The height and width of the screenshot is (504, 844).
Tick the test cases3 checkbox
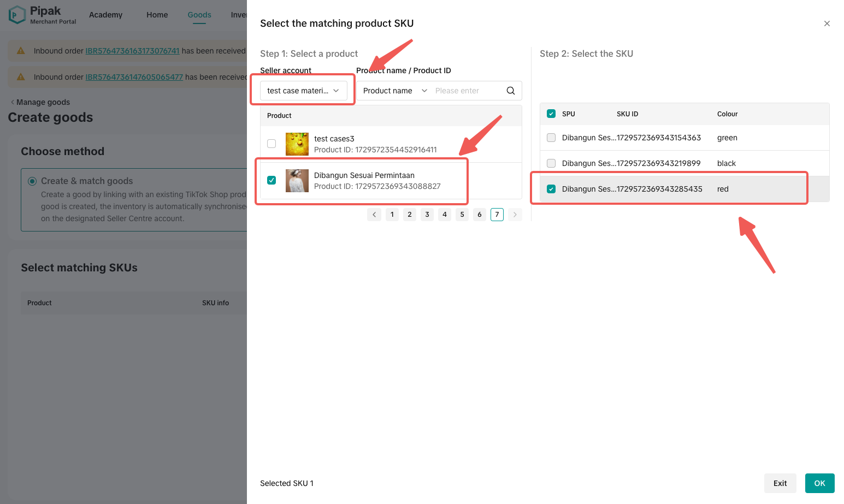click(272, 144)
